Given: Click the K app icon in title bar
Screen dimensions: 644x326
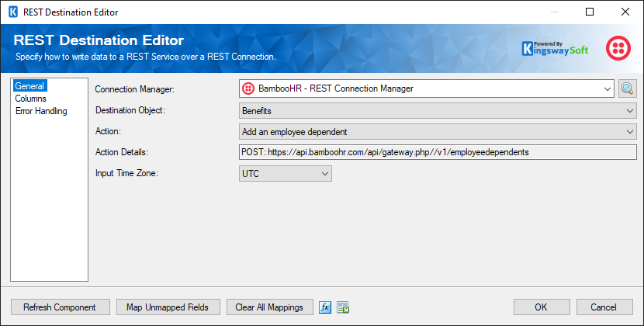Looking at the screenshot, I should pyautogui.click(x=13, y=12).
